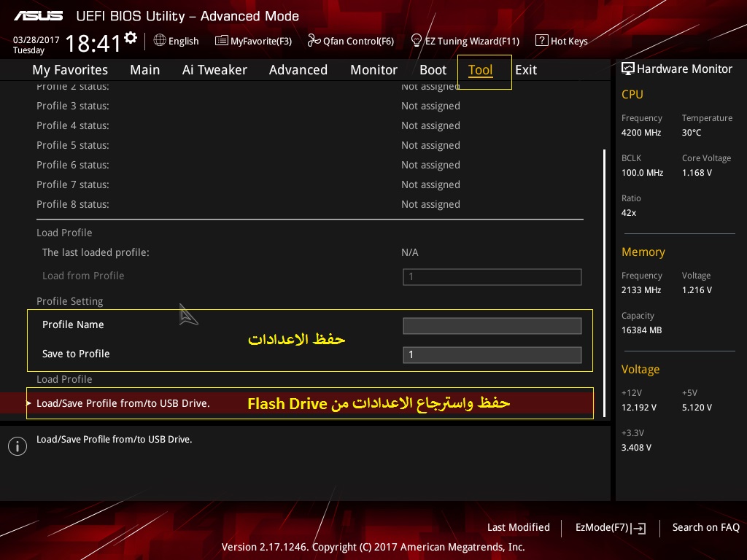Image resolution: width=747 pixels, height=560 pixels.
Task: Click the Ratio 42x value
Action: (x=629, y=213)
